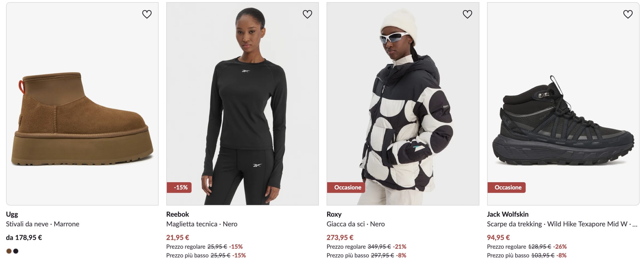Viewport: 644px width, 263px height.
Task: View the Reebok model photo
Action: click(243, 104)
